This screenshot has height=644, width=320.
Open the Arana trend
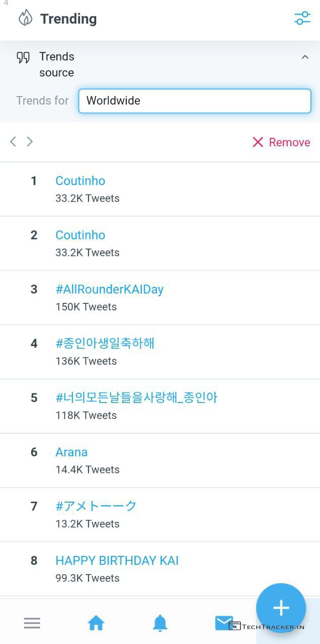(x=71, y=452)
